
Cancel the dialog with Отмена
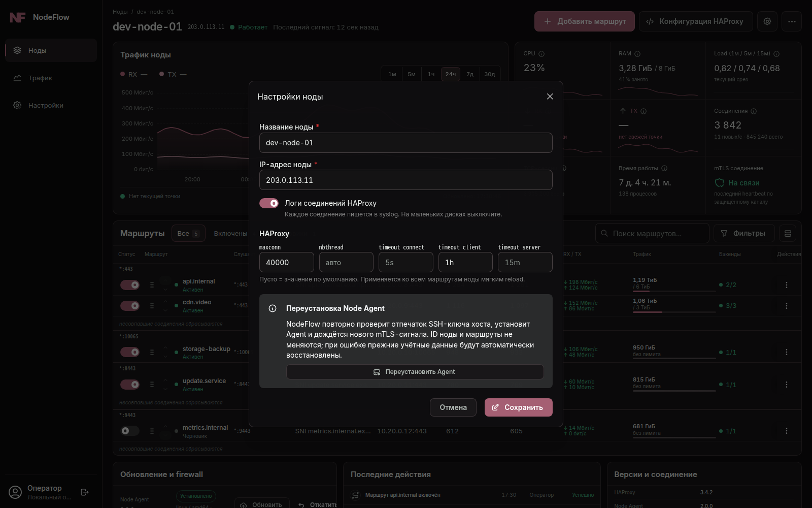click(453, 407)
